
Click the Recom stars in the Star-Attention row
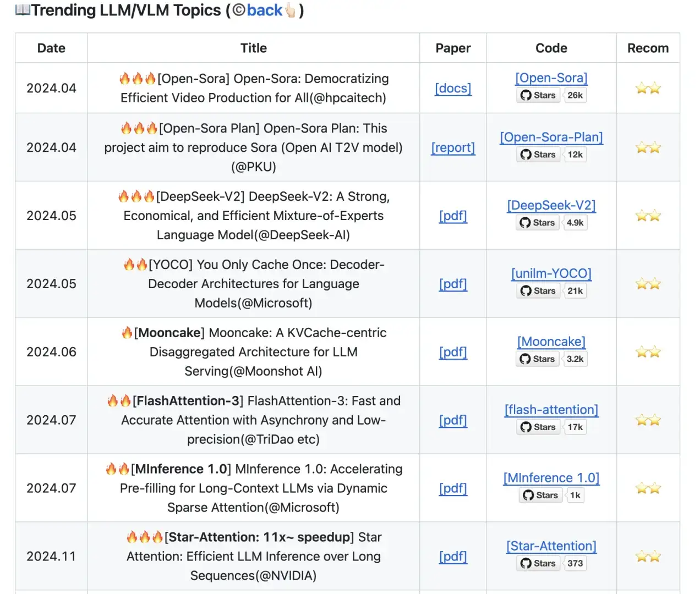(x=648, y=557)
